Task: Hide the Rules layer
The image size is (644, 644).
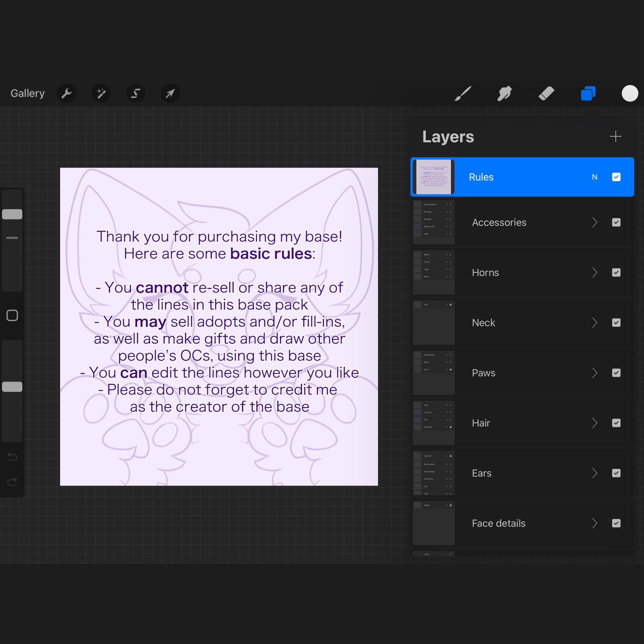Action: 616,177
